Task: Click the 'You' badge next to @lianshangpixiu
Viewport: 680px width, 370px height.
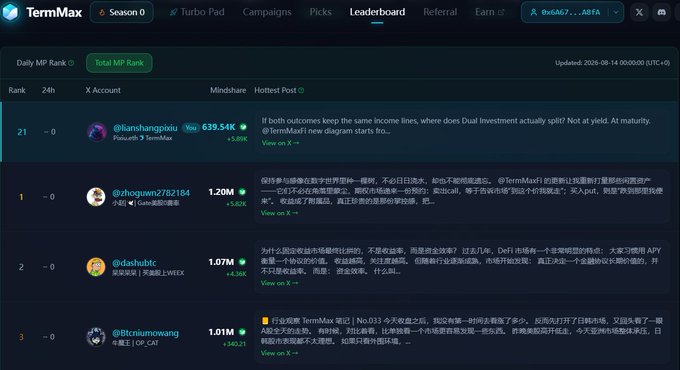Action: pos(191,128)
